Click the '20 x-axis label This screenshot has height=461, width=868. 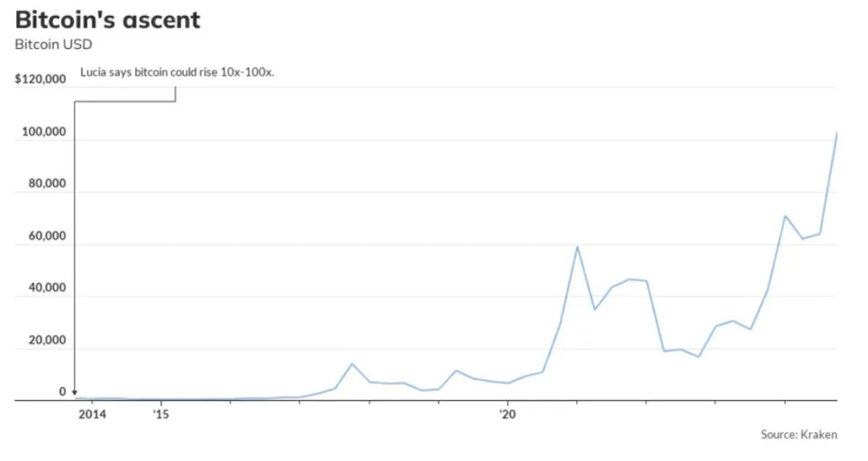pos(507,414)
